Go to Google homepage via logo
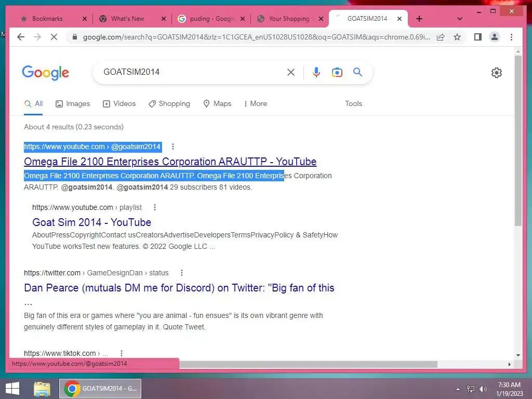Viewport: 532px width, 399px height. coord(46,72)
